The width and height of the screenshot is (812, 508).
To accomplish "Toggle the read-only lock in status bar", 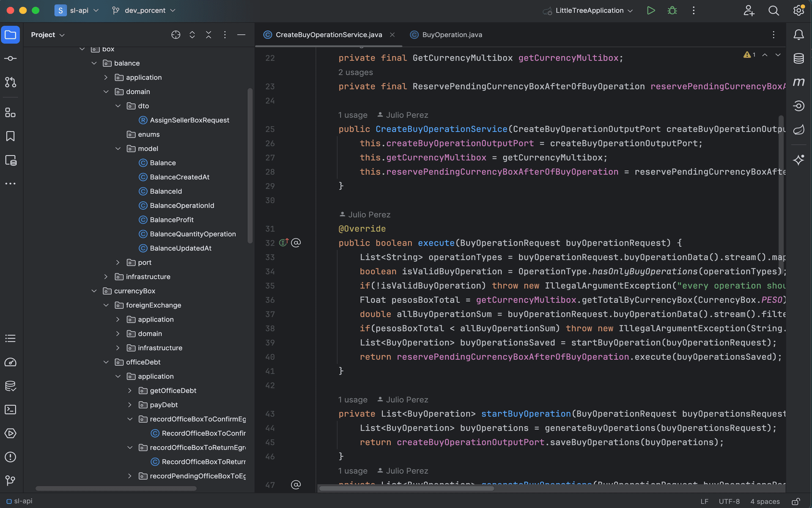I will pyautogui.click(x=796, y=501).
